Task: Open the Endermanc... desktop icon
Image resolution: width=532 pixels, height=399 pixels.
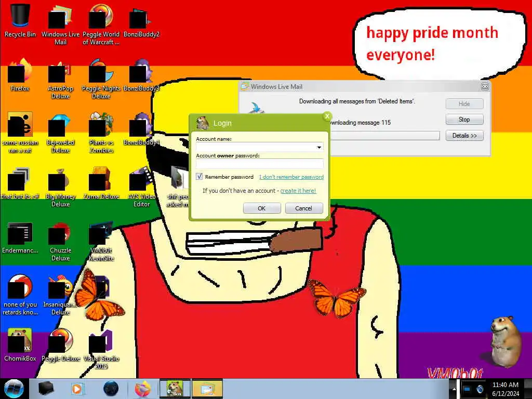Action: (x=20, y=237)
